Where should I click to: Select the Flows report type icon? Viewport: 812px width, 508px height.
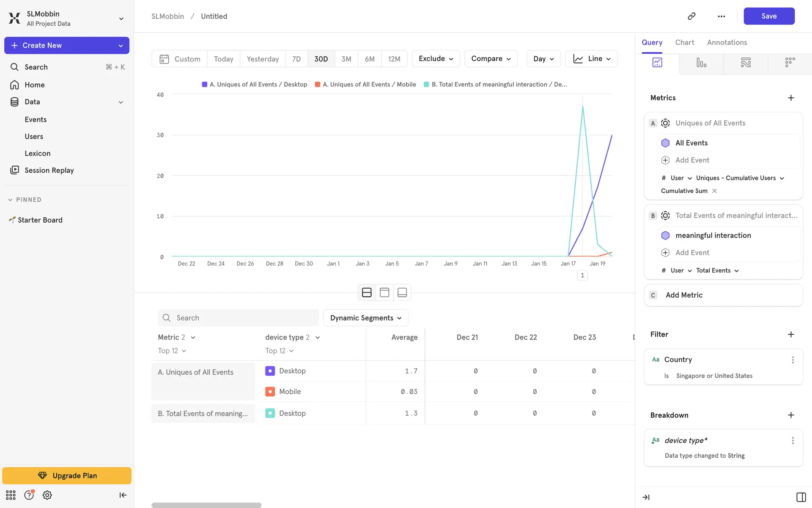746,63
